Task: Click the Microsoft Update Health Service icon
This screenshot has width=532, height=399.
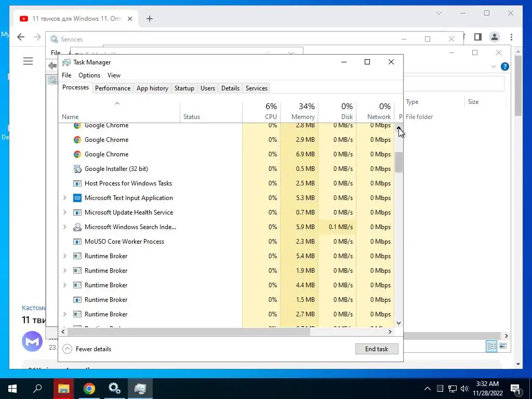Action: 77,212
